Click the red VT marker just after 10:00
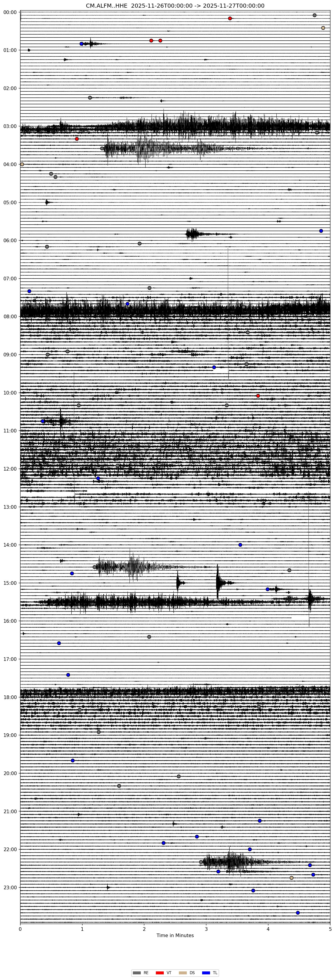 [258, 396]
